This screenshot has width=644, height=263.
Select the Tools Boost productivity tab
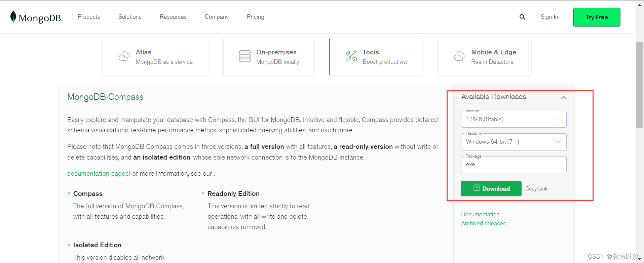tap(376, 57)
